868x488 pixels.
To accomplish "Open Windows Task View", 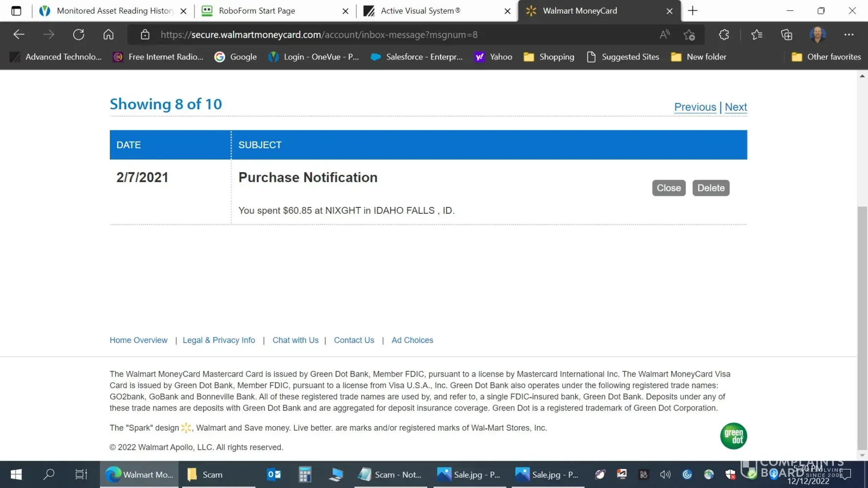I will point(81,474).
